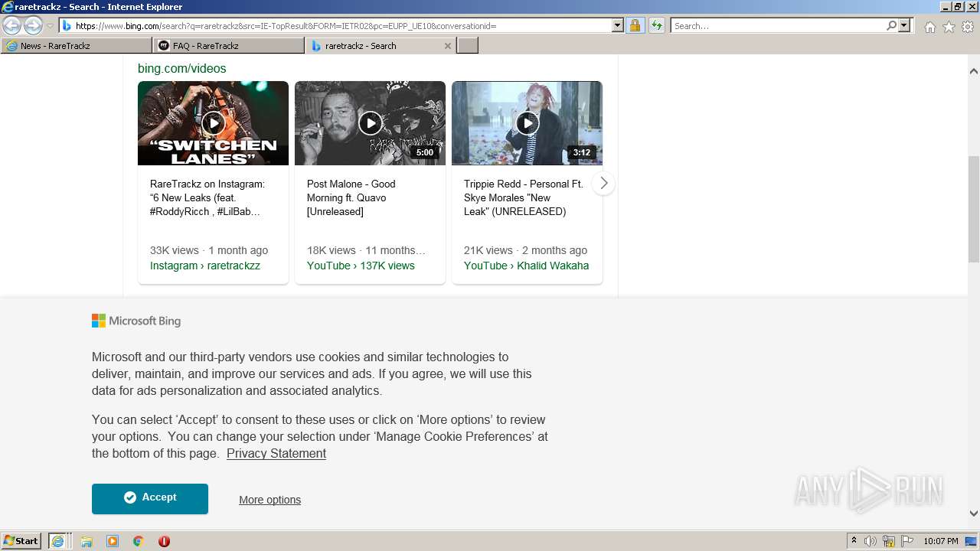Click scrollbar up arrow
This screenshot has width=980, height=551.
coord(974,71)
